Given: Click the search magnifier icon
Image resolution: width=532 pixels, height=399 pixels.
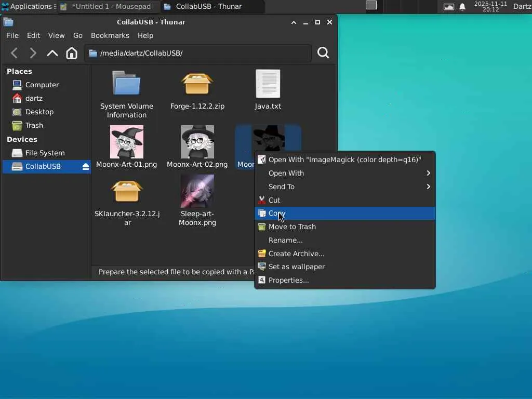Looking at the screenshot, I should tap(323, 52).
